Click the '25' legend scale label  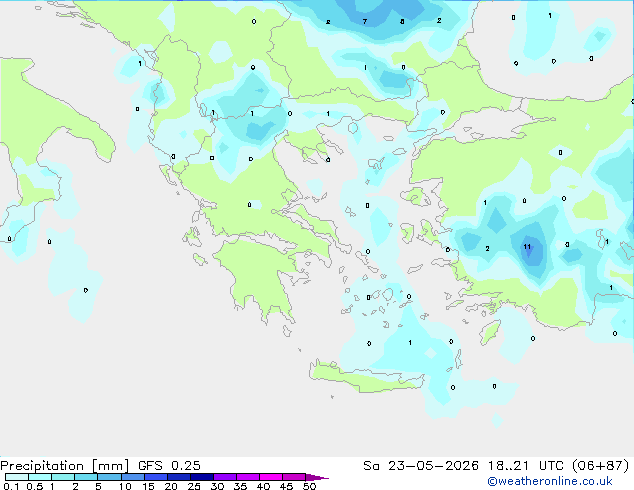pyautogui.click(x=194, y=486)
